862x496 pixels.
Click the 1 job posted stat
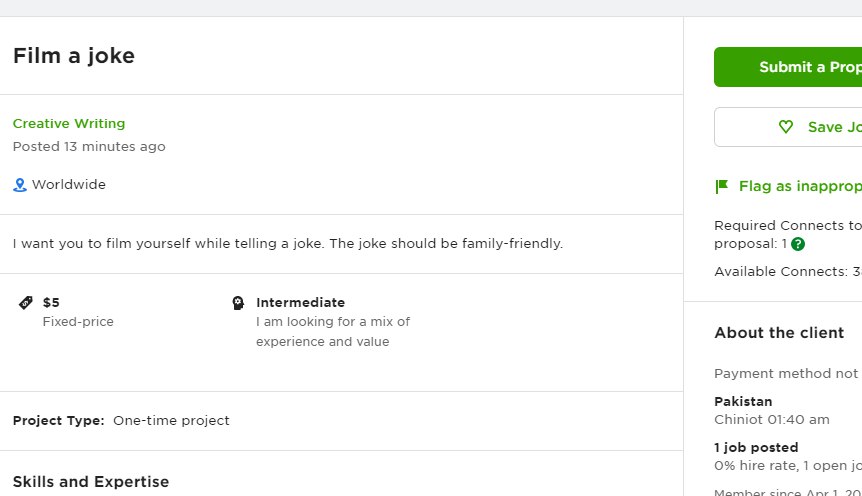(756, 448)
